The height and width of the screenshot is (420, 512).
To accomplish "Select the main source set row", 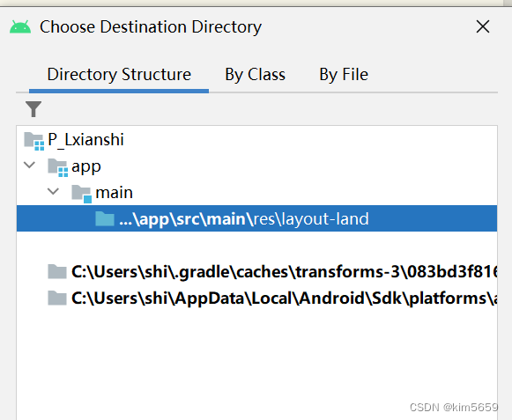I will click(x=256, y=192).
